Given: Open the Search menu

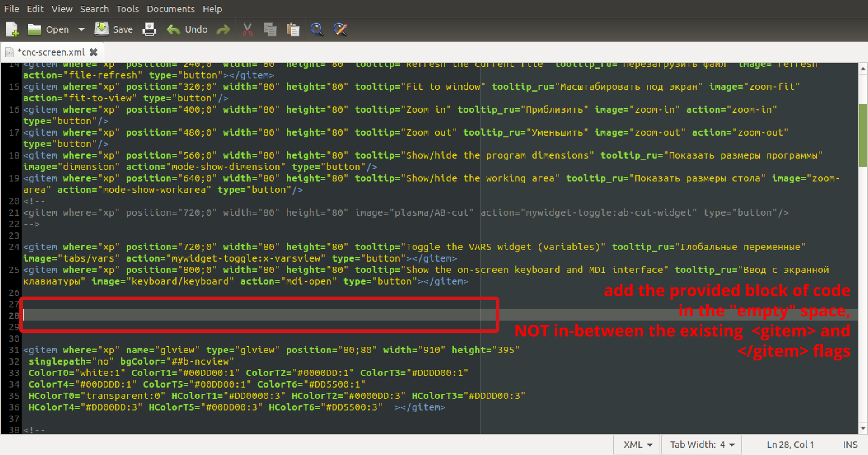Looking at the screenshot, I should [x=94, y=9].
